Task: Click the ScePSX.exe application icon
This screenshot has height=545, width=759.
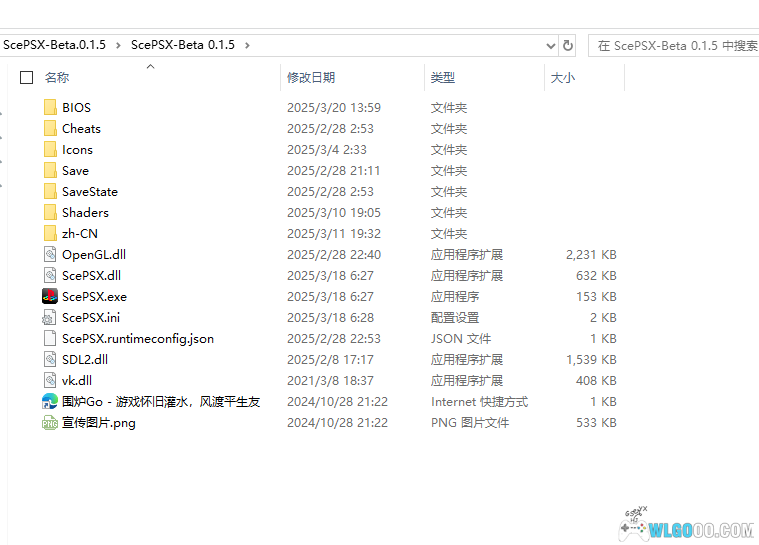Action: pyautogui.click(x=50, y=296)
